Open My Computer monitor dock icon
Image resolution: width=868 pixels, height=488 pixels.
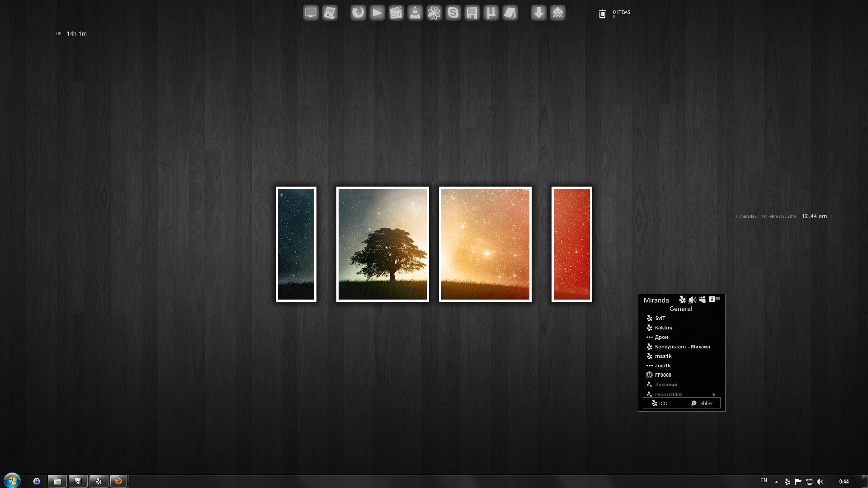[311, 13]
